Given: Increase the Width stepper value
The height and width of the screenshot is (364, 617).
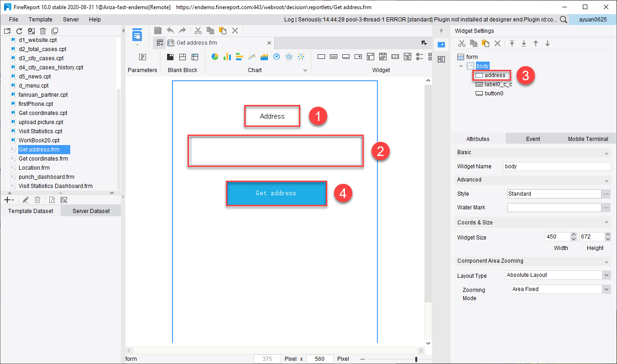Looking at the screenshot, I should coord(574,235).
